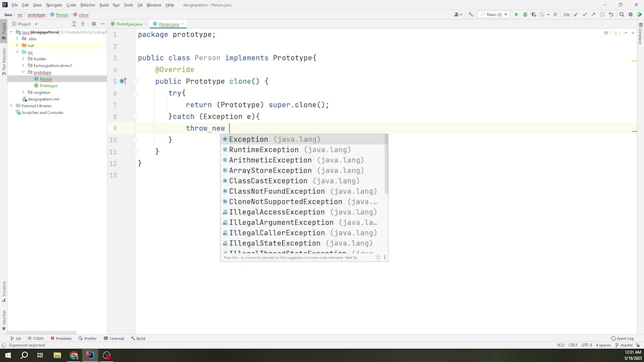Screen dimensions: 644x362
Task: Click the JetBrains Space logo icon
Action: point(639,15)
